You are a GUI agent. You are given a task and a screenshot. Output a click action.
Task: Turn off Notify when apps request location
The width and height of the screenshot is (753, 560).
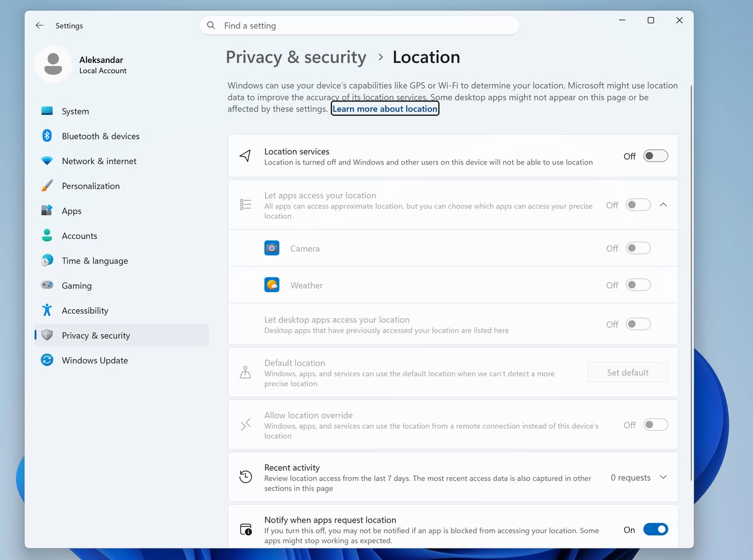656,529
